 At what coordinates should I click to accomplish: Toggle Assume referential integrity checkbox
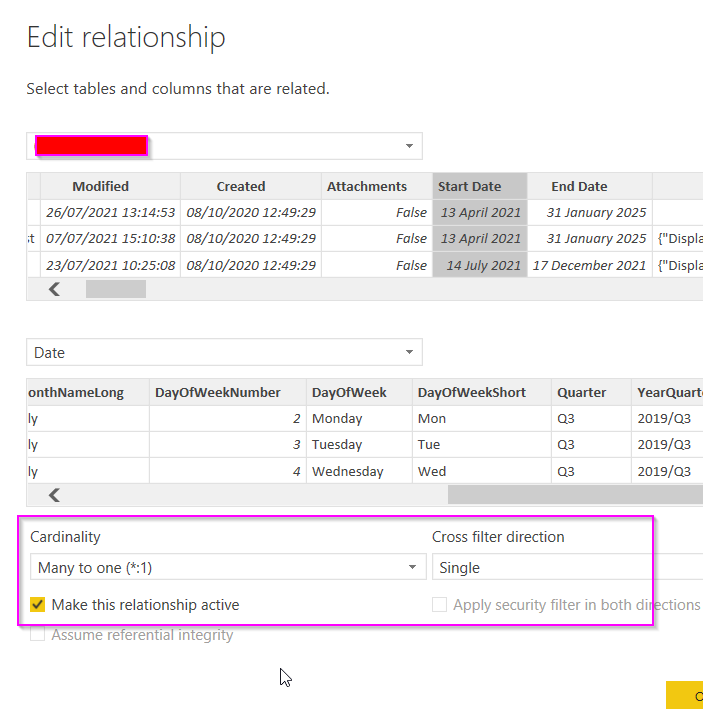coord(37,634)
